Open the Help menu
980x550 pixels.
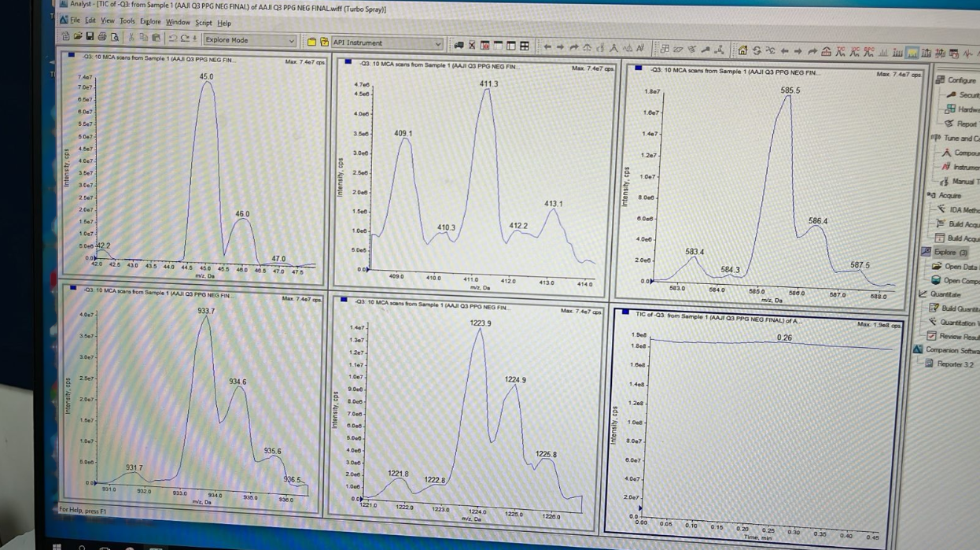click(224, 23)
